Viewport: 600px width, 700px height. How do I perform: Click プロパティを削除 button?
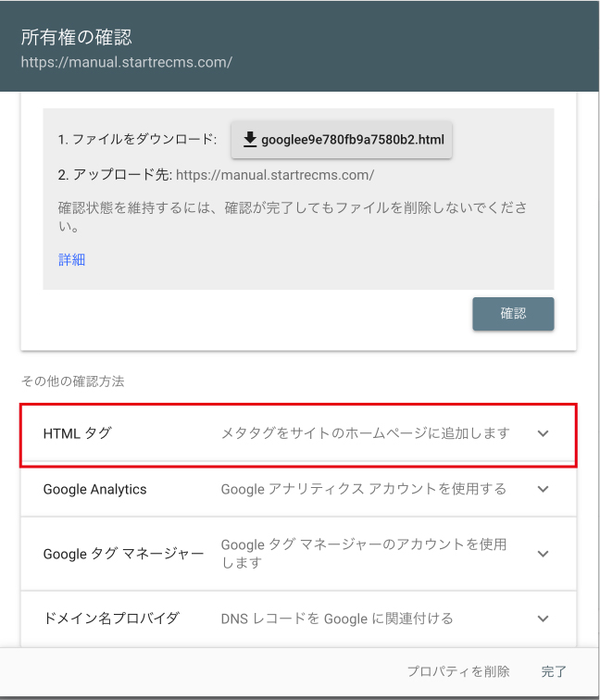coord(458,671)
